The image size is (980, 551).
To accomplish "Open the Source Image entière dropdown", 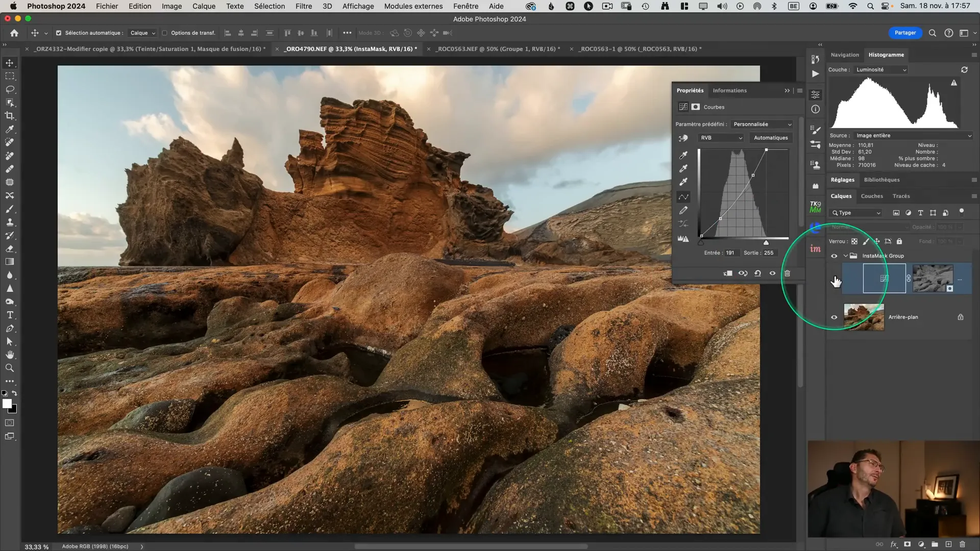I will [x=913, y=136].
